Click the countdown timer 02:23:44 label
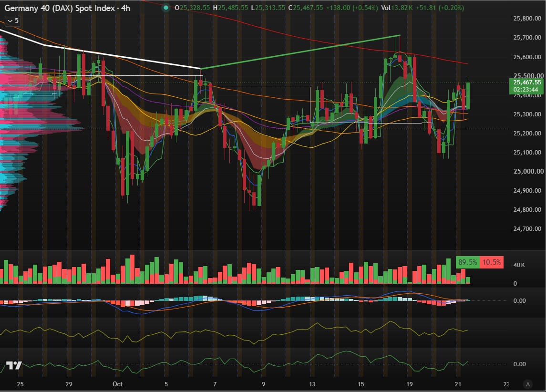The image size is (546, 392). [525, 90]
